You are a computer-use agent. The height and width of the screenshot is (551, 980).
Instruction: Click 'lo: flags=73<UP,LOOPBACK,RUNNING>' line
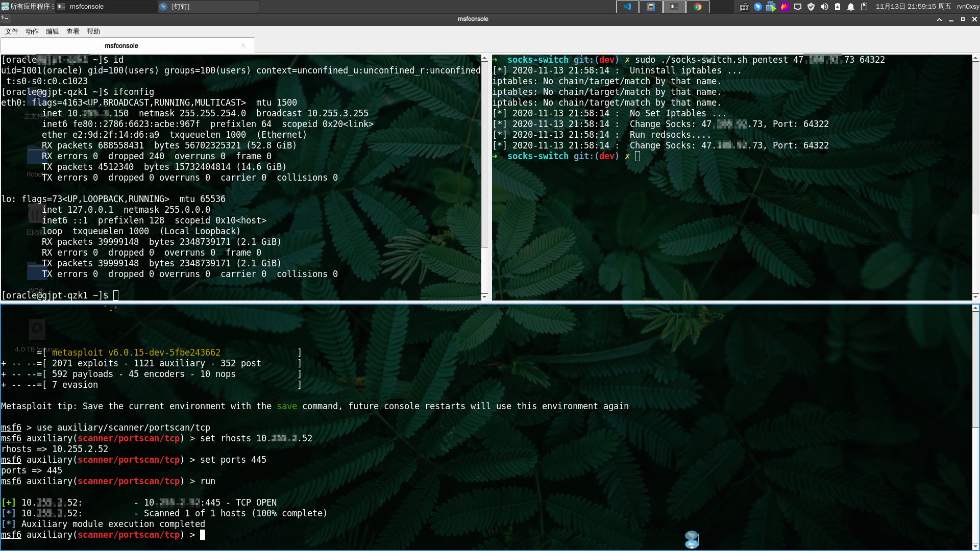coord(85,199)
